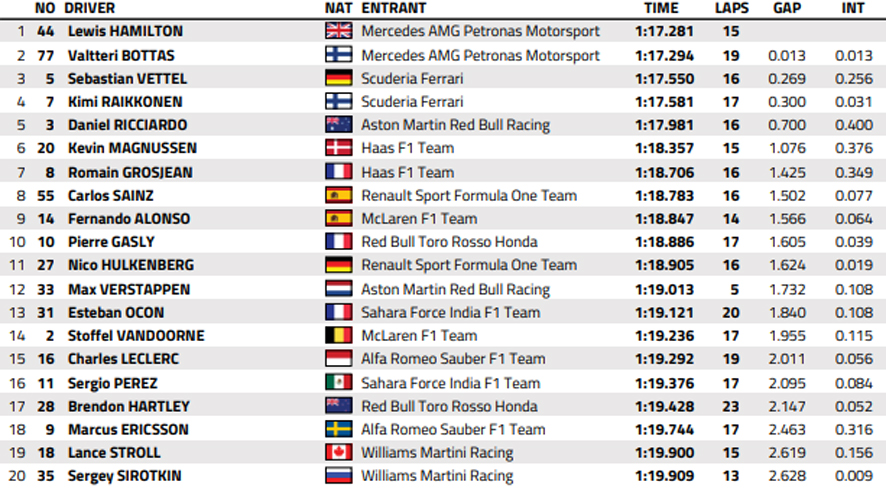
Task: Click Valtteri Bottas's time 1:17.294
Action: click(x=664, y=55)
